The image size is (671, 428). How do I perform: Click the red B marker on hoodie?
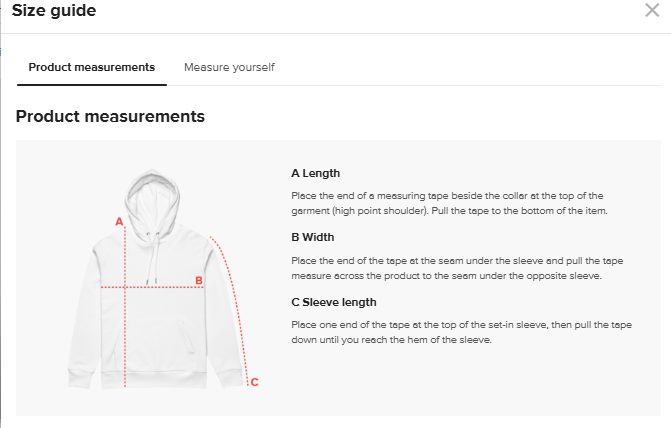point(199,281)
